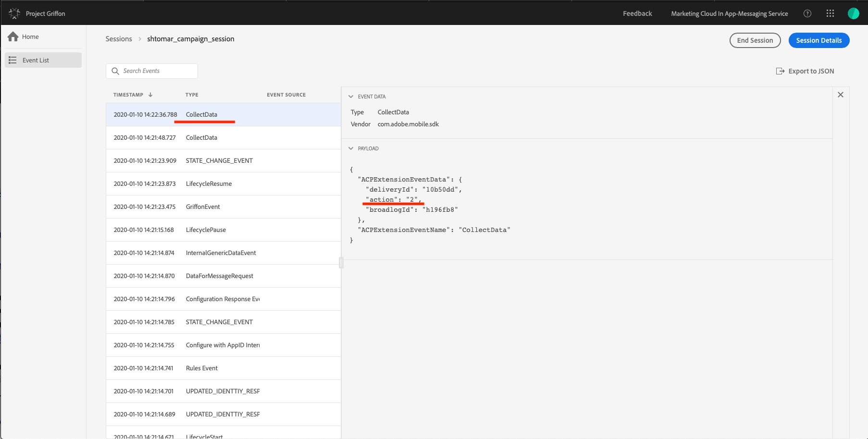Select CollectData event at 14:22:36.788

(x=223, y=114)
